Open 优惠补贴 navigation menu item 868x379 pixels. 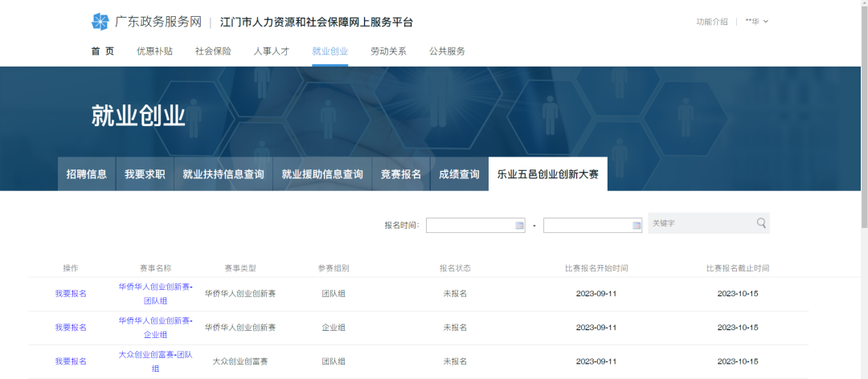tap(154, 51)
